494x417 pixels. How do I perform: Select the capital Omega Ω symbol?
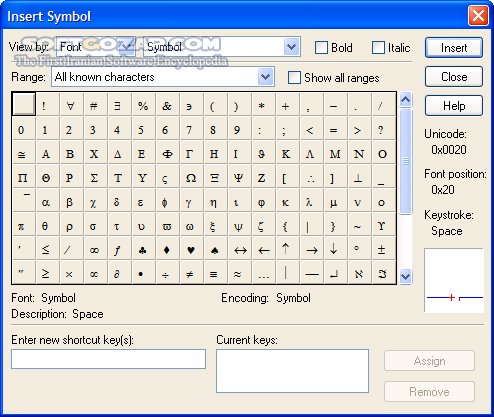tap(192, 176)
